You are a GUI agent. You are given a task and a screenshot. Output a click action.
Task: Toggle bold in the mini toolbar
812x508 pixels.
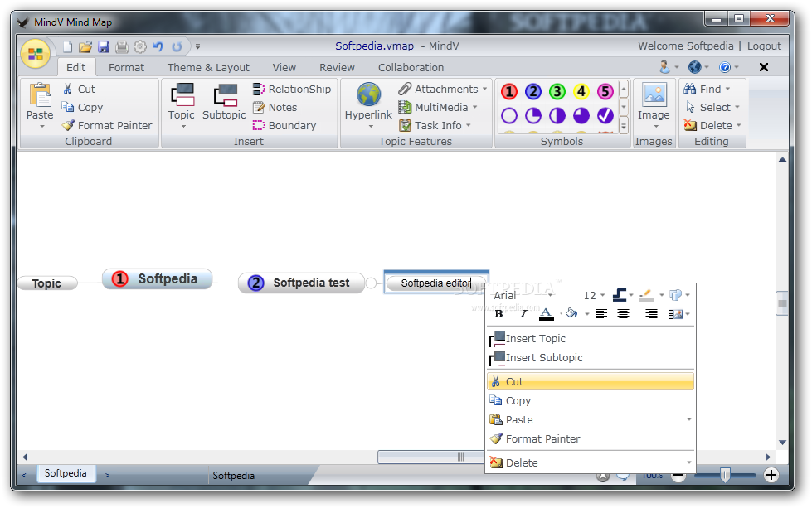coord(498,314)
